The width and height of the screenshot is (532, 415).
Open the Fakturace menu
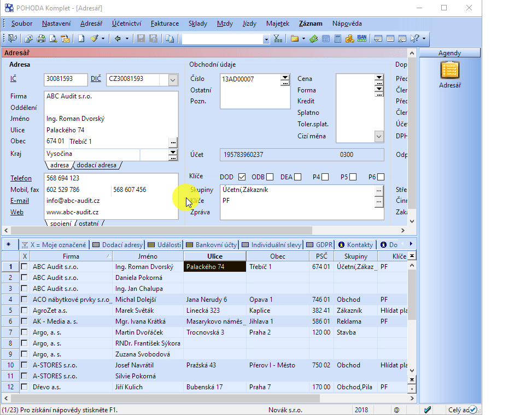pos(165,24)
